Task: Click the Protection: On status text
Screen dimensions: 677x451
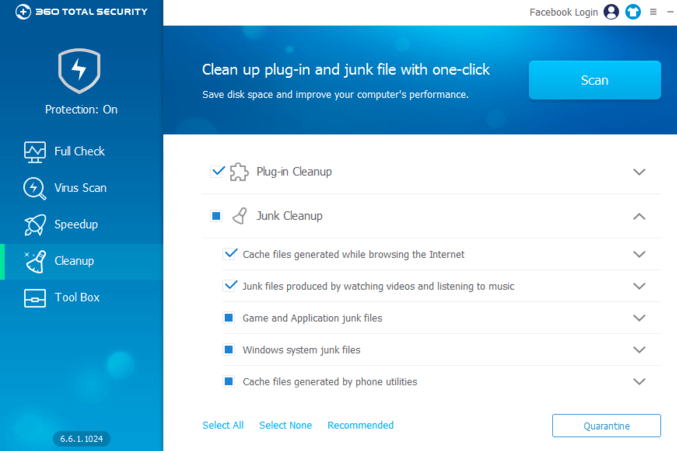Action: click(x=81, y=110)
